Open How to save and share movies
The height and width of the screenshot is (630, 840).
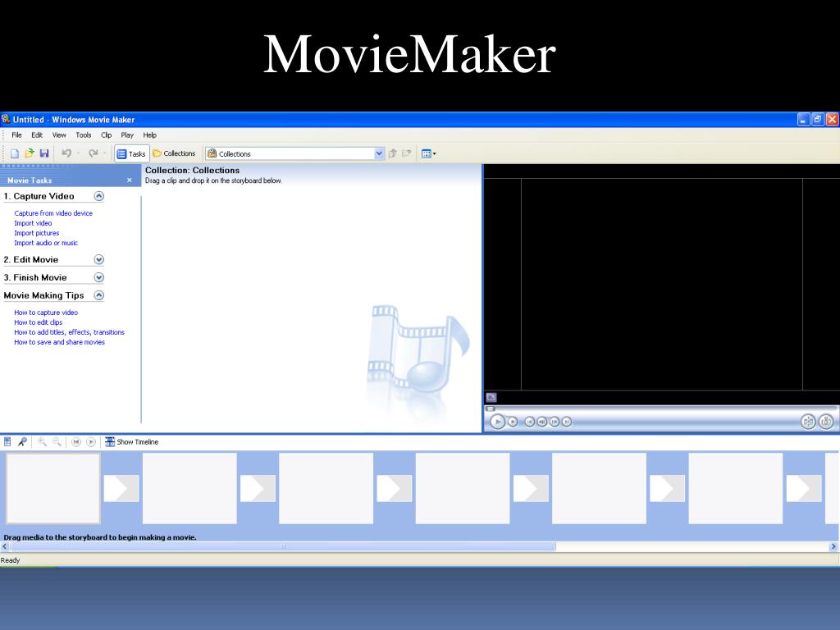(59, 342)
